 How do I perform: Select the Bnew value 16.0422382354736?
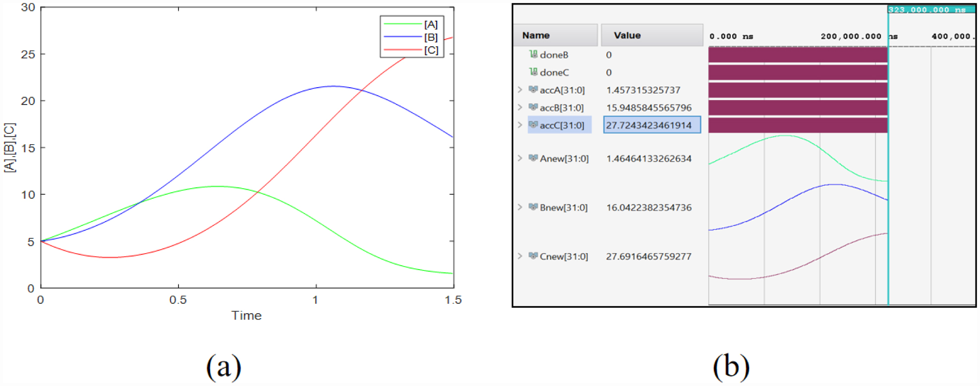pyautogui.click(x=648, y=207)
